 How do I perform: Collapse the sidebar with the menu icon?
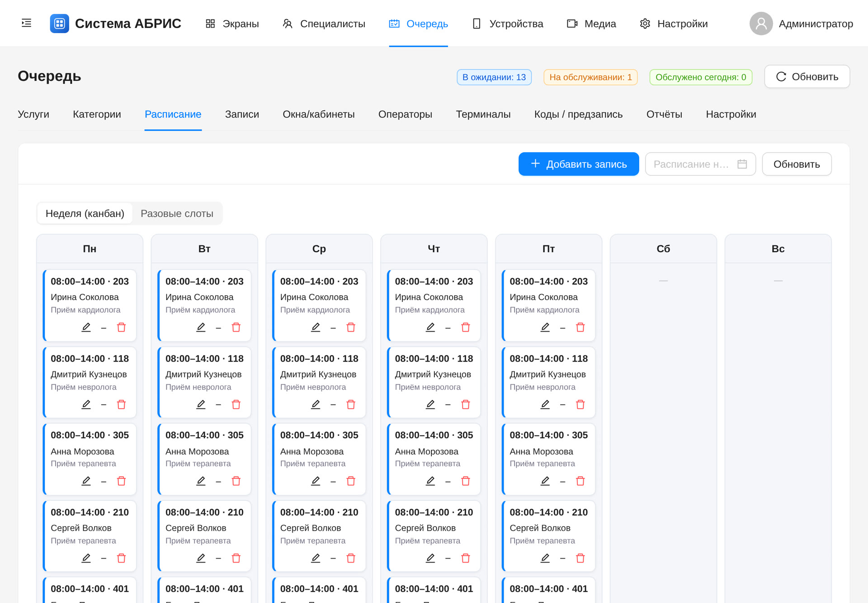(x=27, y=23)
